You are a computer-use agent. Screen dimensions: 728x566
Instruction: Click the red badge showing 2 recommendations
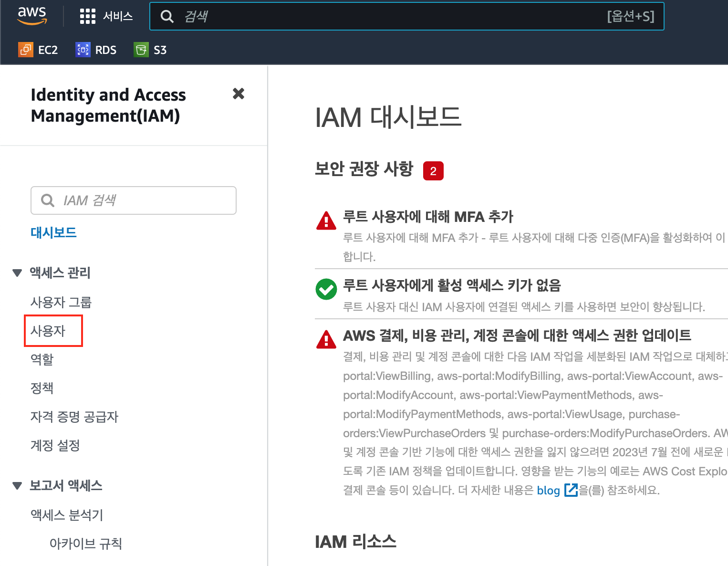click(x=433, y=171)
